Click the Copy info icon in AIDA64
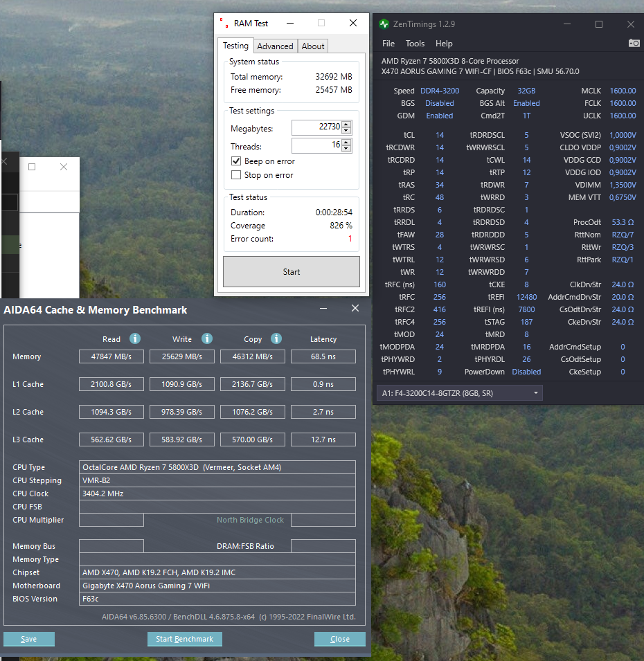644x661 pixels. pos(276,338)
